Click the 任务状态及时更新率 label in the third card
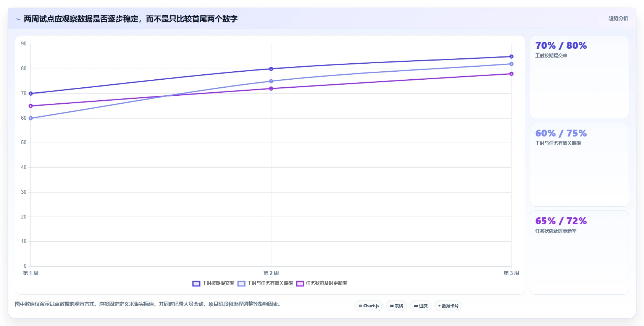644x326 pixels. 556,231
